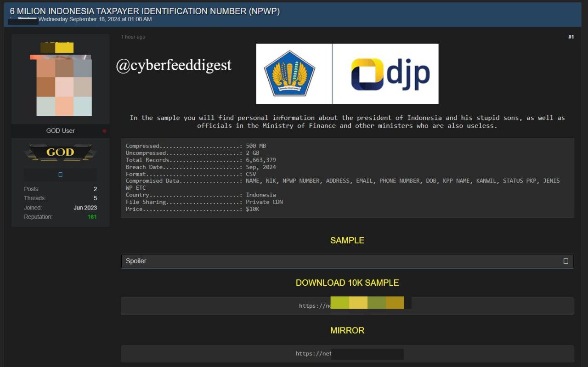The height and width of the screenshot is (367, 588).
Task: Click the Ministry of Finance emblem logo
Action: click(289, 73)
